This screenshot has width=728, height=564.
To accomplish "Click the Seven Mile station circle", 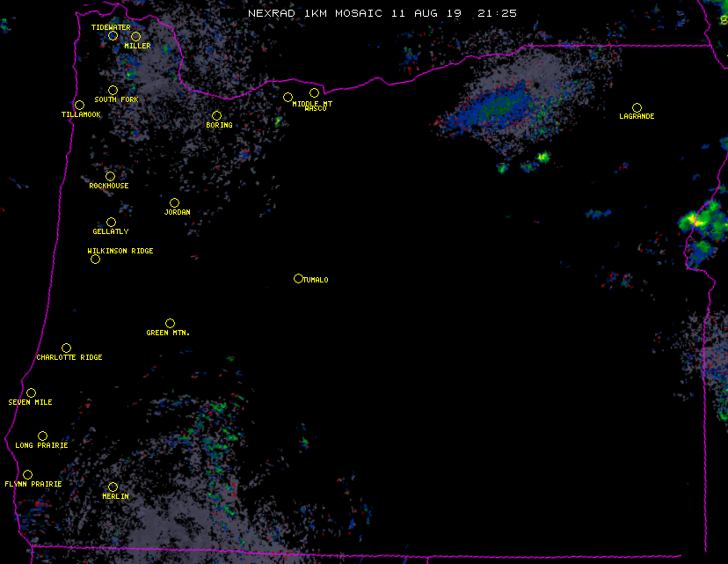I will pyautogui.click(x=31, y=392).
